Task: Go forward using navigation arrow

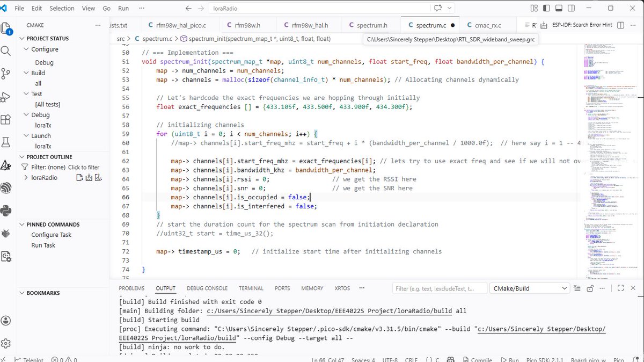Action: (x=201, y=9)
